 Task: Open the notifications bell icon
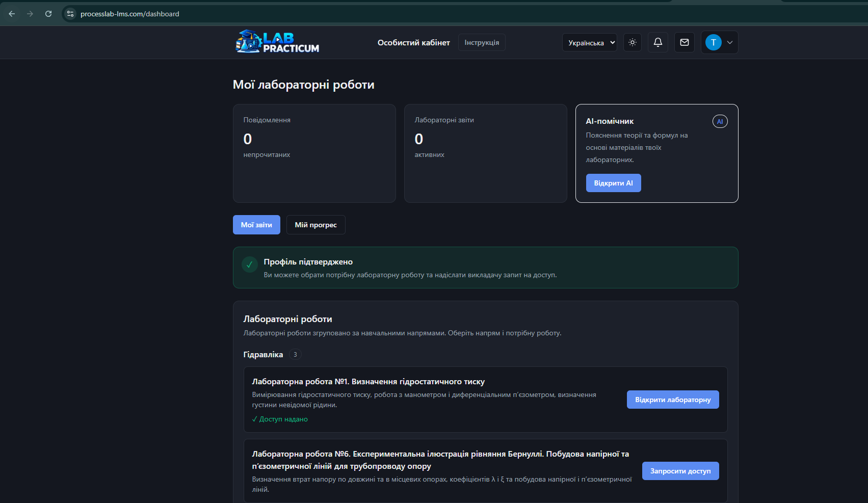pos(658,42)
